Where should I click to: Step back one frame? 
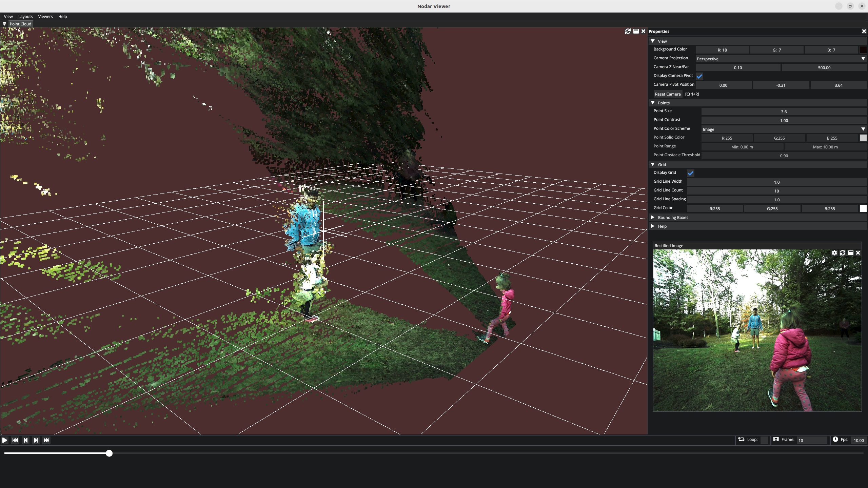point(26,440)
